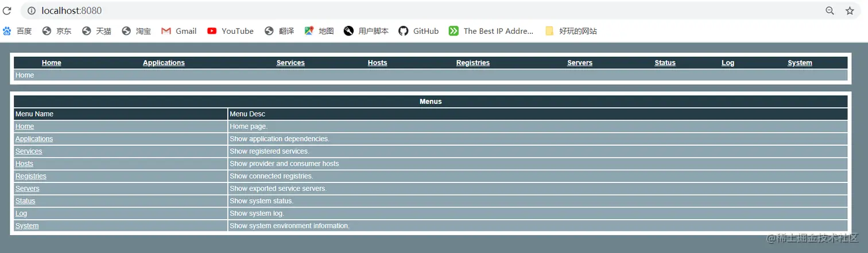
Task: Bookmark this page with the star icon
Action: pyautogui.click(x=850, y=11)
